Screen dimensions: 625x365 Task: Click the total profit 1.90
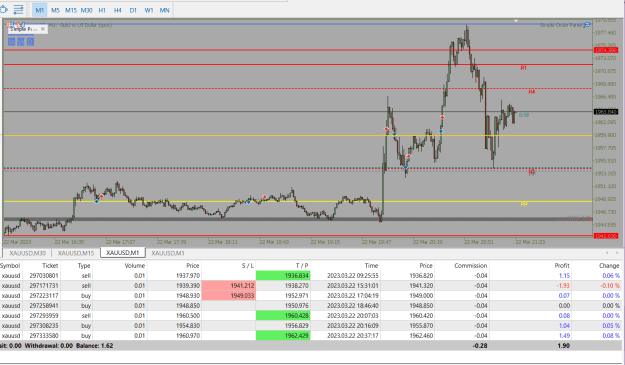coord(564,345)
